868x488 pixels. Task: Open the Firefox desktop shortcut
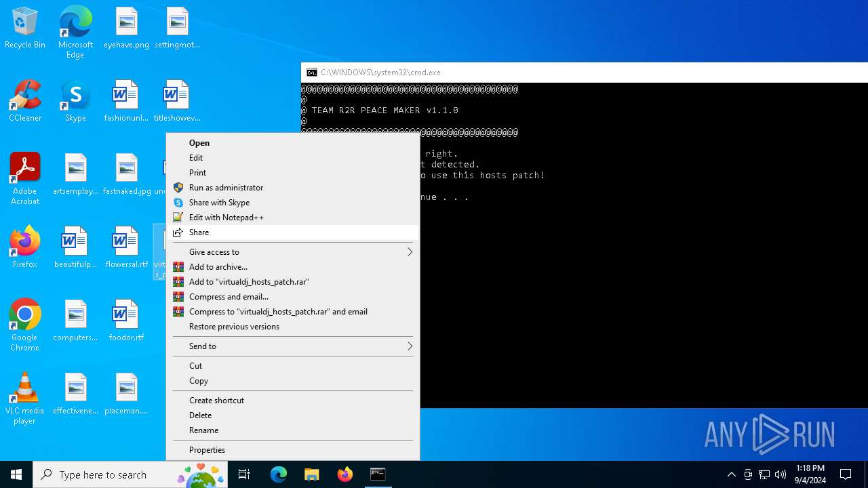[25, 248]
